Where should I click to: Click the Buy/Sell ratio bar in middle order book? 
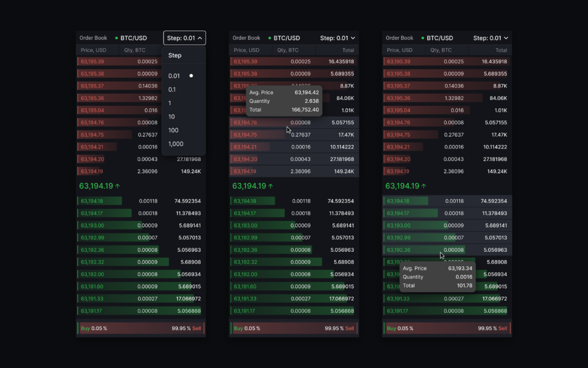pos(294,328)
